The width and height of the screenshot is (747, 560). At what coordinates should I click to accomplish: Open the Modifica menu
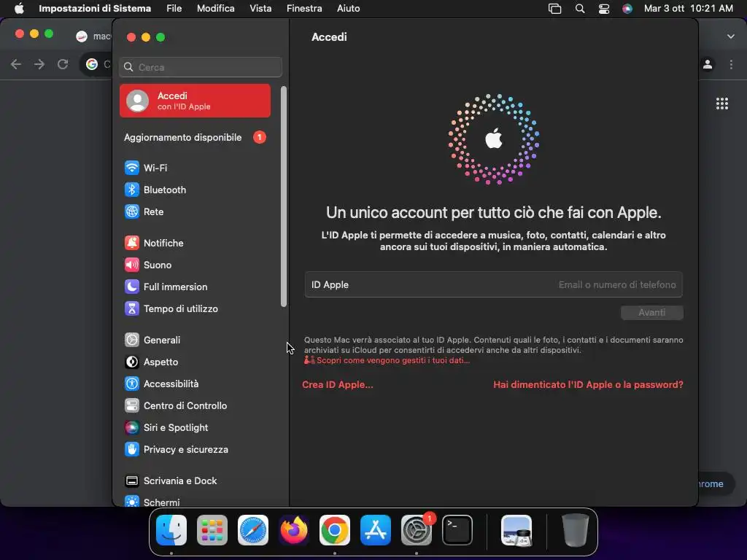[x=215, y=9]
